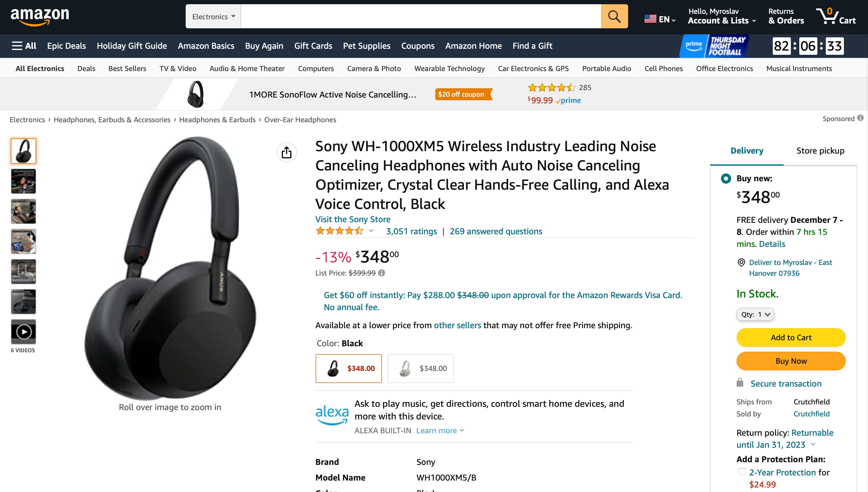Click the List Price info icon

[x=382, y=273]
